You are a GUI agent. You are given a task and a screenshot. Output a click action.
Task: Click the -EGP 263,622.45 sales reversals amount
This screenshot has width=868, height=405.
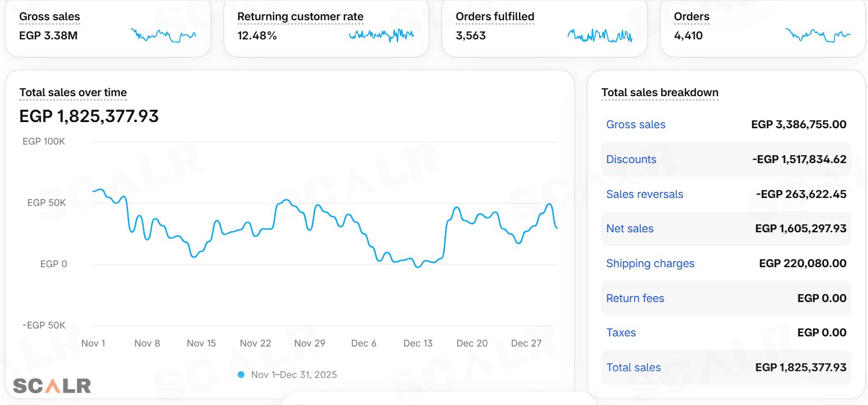tap(801, 195)
